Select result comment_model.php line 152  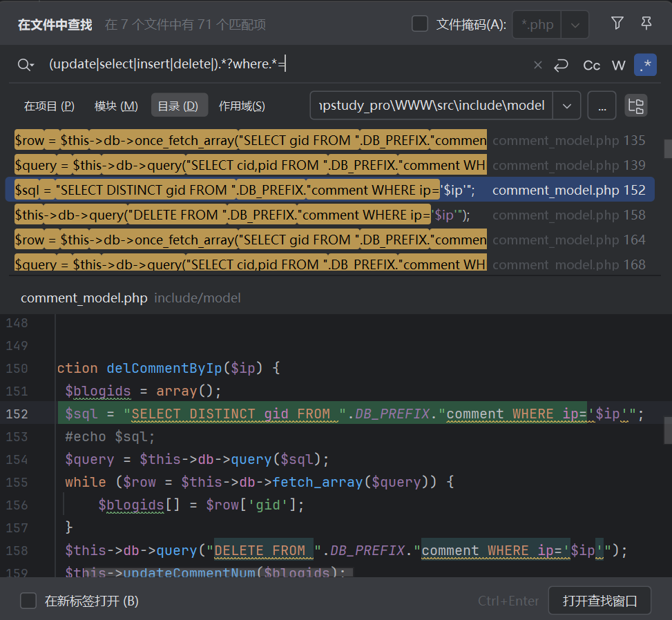click(x=329, y=190)
